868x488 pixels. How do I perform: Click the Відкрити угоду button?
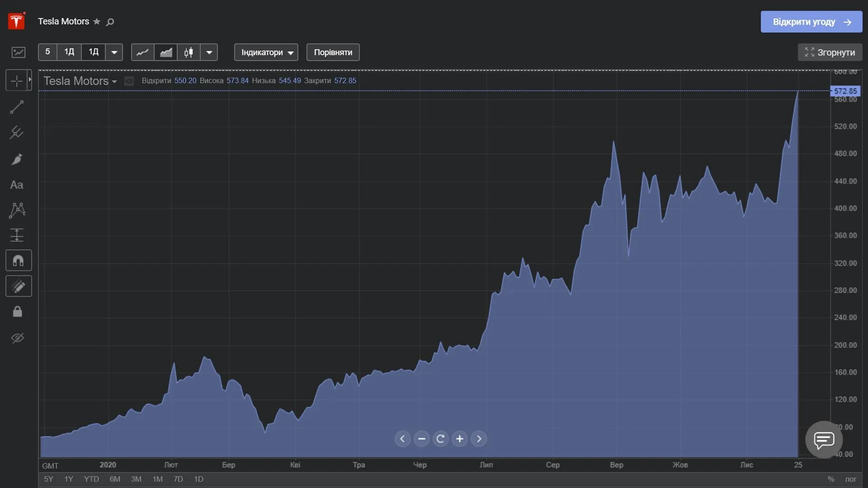[811, 22]
